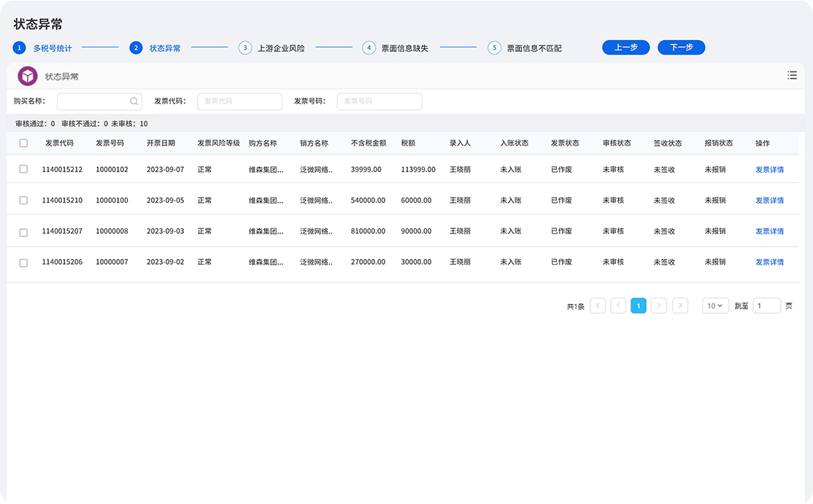Go to previous page pagination arrow
The width and height of the screenshot is (813, 504).
coord(618,306)
